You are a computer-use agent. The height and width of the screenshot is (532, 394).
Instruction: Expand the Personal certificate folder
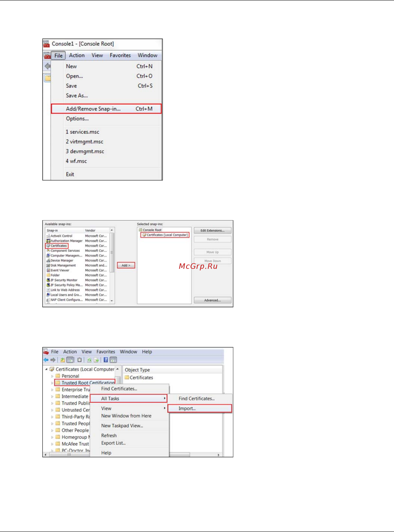click(x=52, y=376)
